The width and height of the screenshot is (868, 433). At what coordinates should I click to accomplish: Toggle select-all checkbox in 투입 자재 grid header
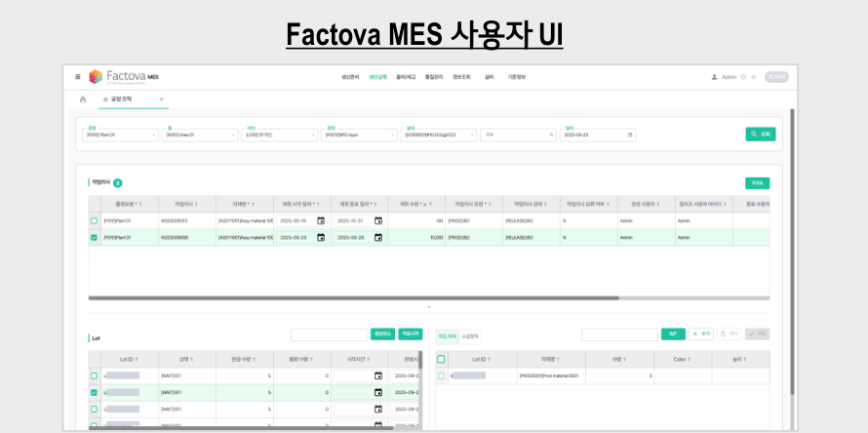(x=441, y=359)
